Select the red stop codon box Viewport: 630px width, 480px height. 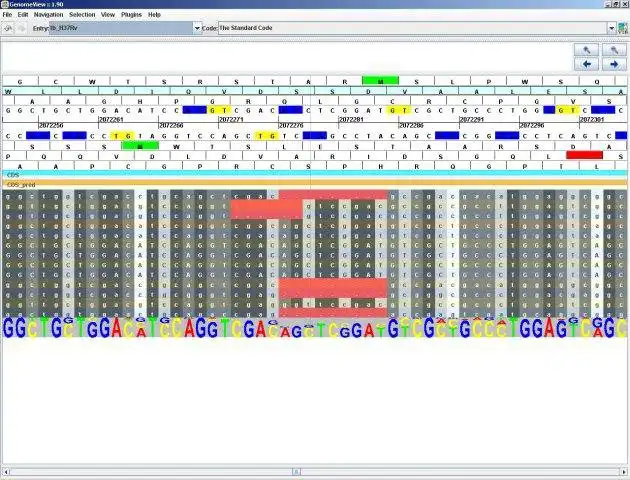(x=584, y=155)
